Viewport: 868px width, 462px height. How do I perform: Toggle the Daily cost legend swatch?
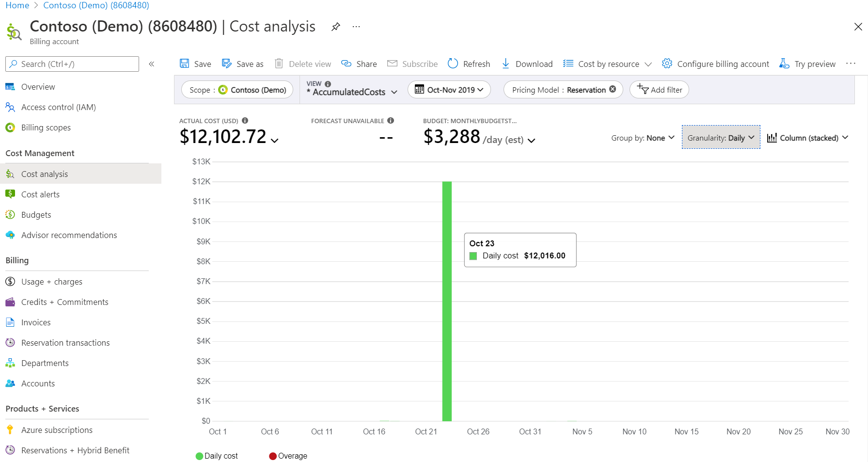click(x=199, y=456)
